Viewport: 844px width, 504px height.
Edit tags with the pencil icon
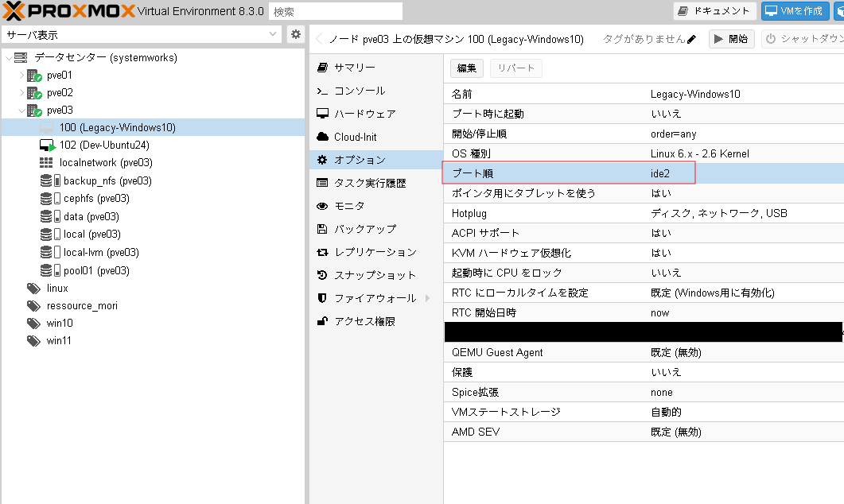pyautogui.click(x=692, y=39)
